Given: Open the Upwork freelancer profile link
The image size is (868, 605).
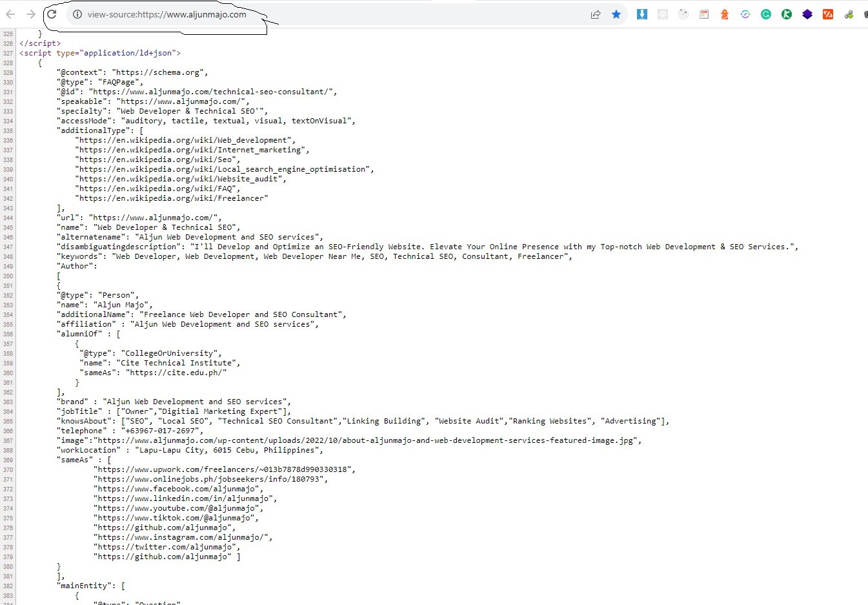Looking at the screenshot, I should tap(222, 469).
